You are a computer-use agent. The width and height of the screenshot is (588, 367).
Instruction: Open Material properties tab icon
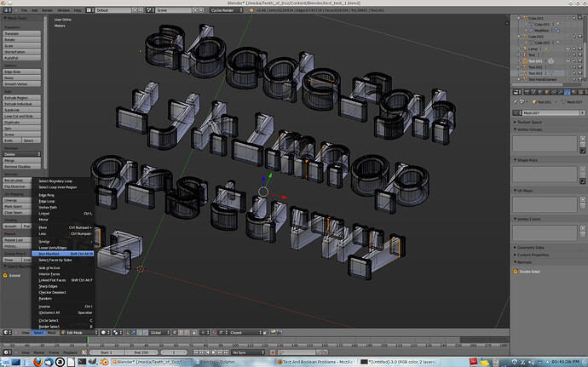[x=574, y=92]
